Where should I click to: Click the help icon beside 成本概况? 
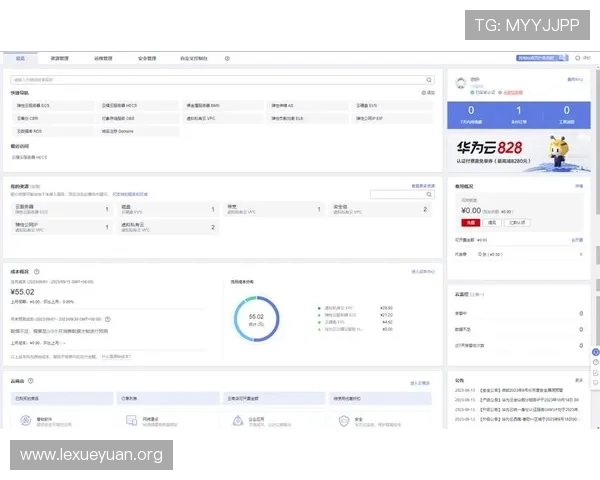37,271
